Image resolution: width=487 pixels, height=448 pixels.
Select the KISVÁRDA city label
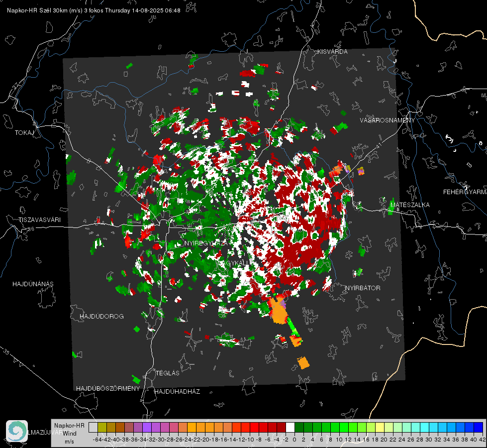point(332,52)
